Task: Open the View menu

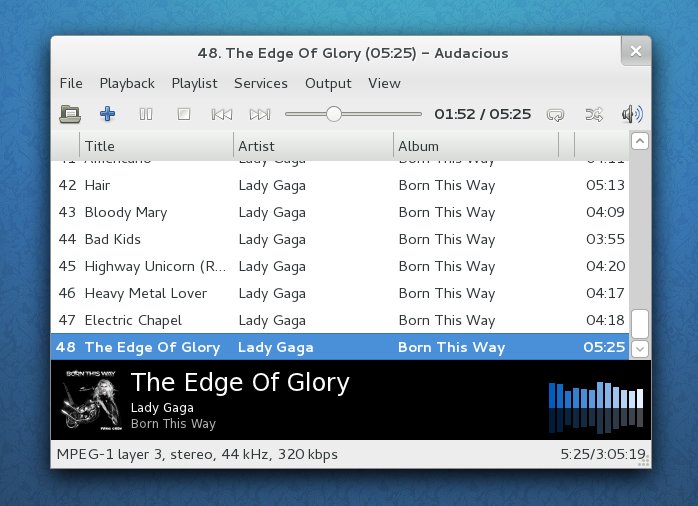Action: point(384,83)
